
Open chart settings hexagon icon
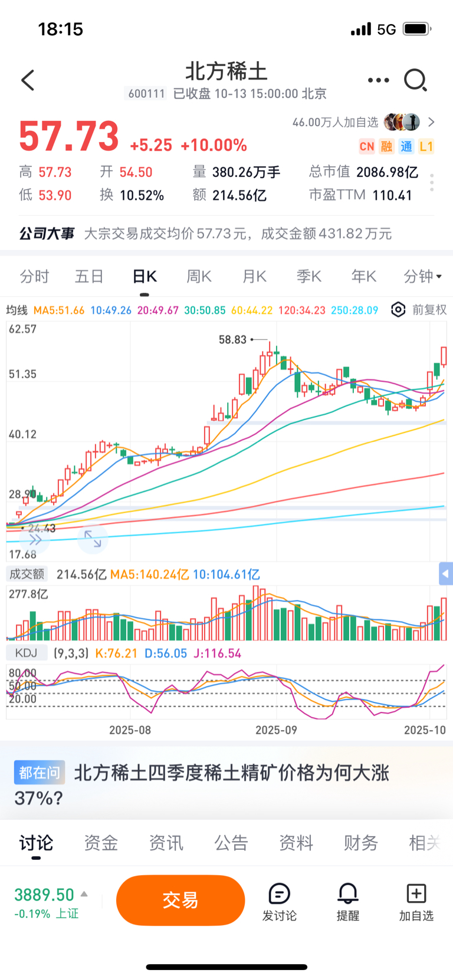(x=398, y=310)
